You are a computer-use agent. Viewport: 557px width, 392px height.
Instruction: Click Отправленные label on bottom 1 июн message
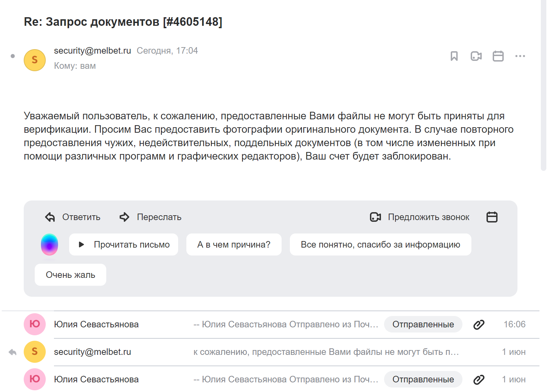point(423,379)
